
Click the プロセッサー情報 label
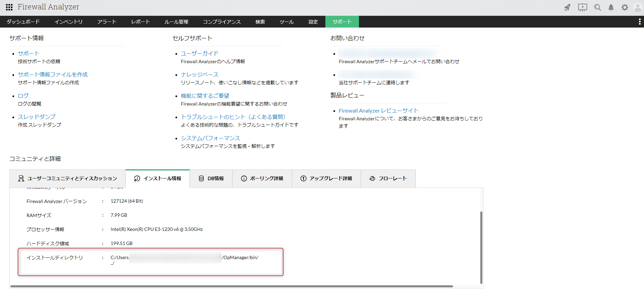pos(45,230)
